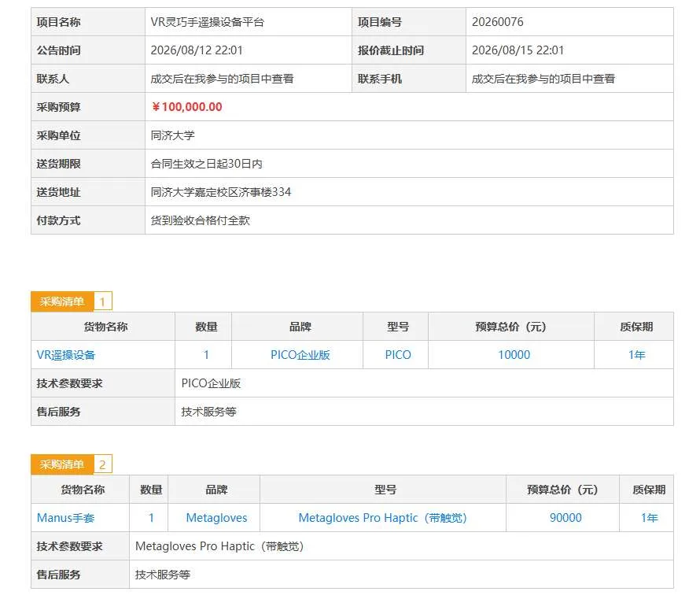Image resolution: width=700 pixels, height=599 pixels.
Task: Click warranty 1年 in VR遥操设备 row
Action: [x=636, y=355]
